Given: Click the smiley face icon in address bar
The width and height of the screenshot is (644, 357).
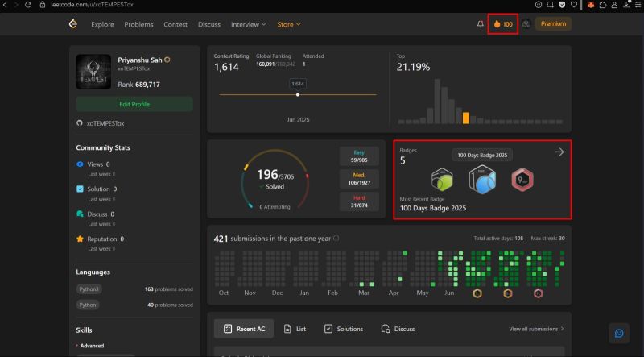Looking at the screenshot, I should [x=539, y=5].
